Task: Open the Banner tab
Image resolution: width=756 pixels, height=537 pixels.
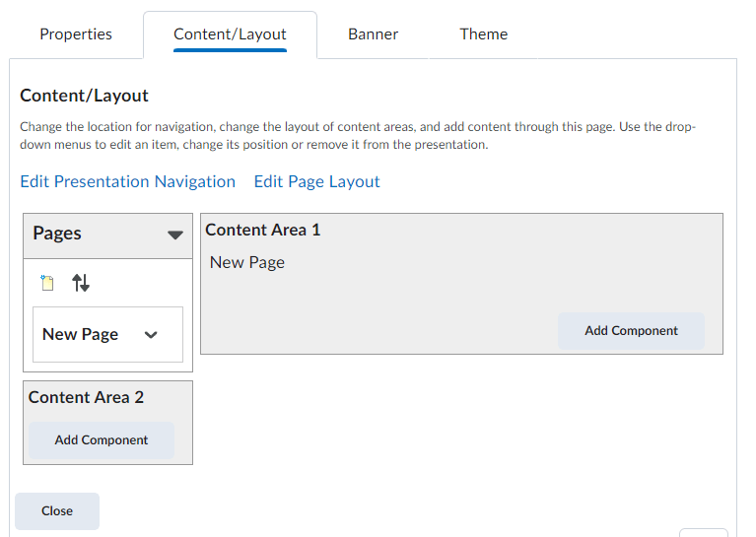Action: tap(373, 34)
